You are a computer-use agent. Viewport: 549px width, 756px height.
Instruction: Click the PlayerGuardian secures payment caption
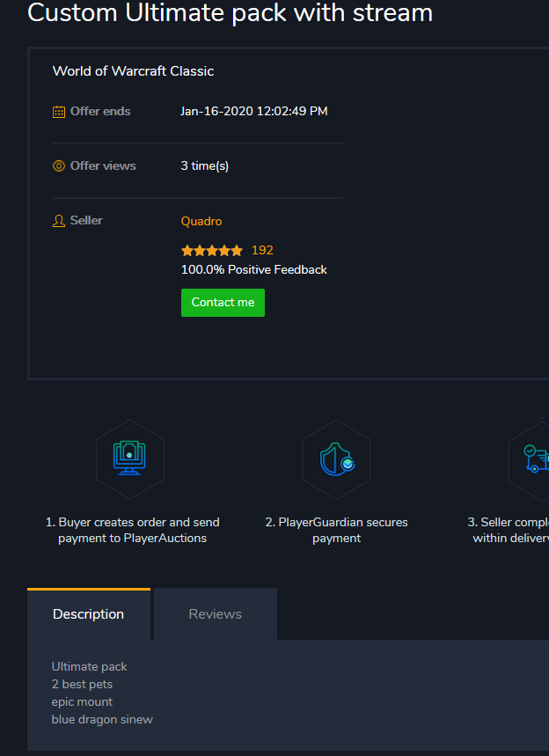tap(336, 530)
